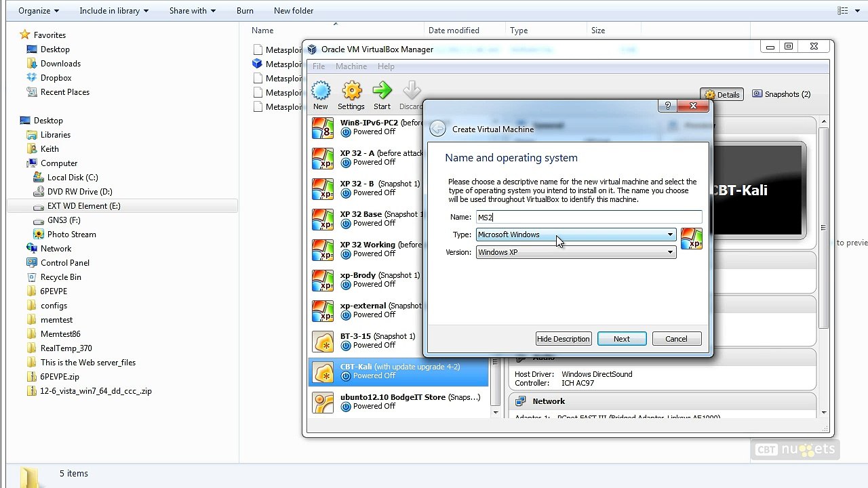Select EXT WD Element (E:) drive
868x488 pixels.
click(x=122, y=206)
